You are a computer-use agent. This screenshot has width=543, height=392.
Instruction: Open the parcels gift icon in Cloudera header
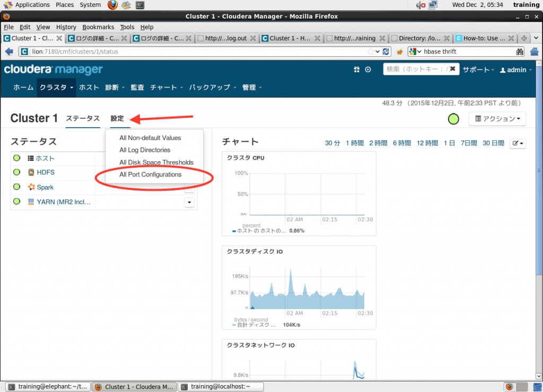tap(357, 69)
